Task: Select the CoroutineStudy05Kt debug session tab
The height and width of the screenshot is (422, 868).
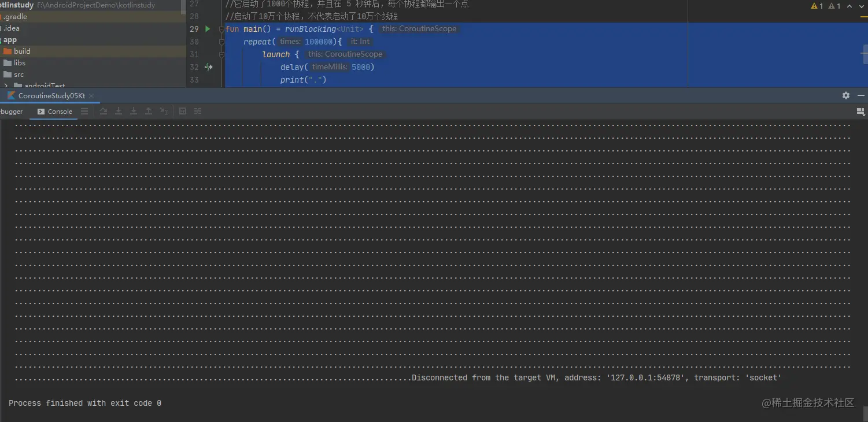Action: click(51, 95)
